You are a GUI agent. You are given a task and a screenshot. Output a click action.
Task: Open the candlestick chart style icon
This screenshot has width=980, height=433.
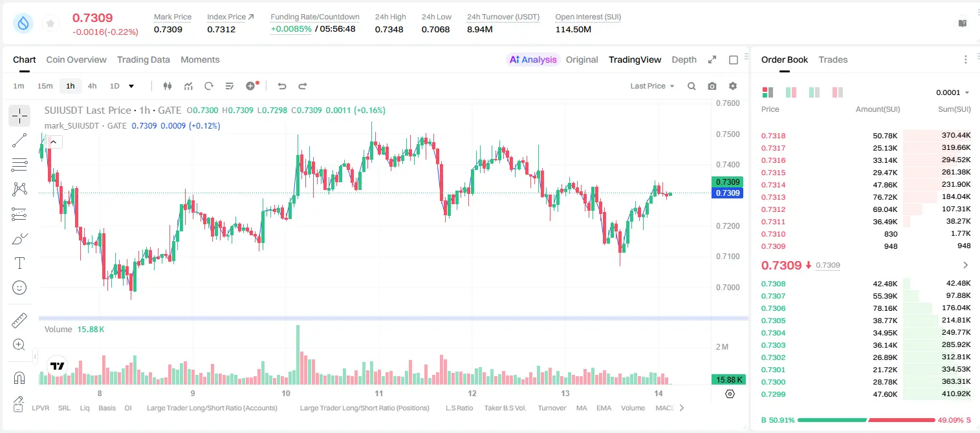[168, 86]
